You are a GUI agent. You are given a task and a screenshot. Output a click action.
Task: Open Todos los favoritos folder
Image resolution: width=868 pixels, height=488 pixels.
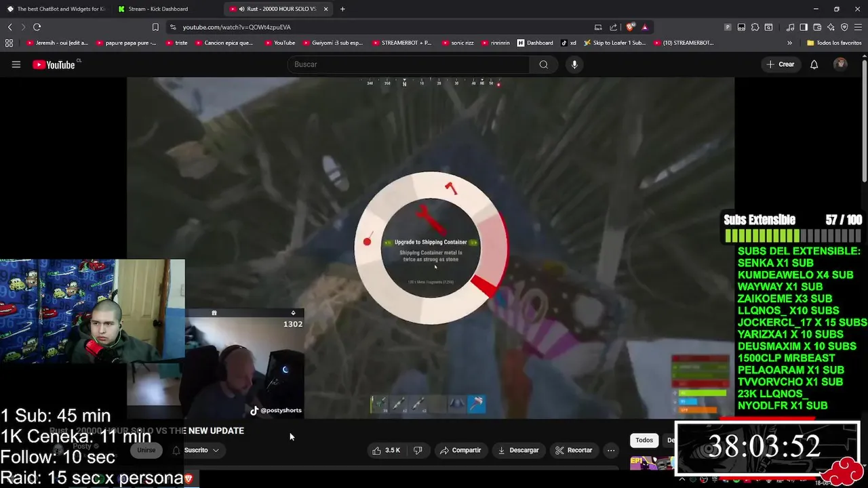(x=834, y=43)
